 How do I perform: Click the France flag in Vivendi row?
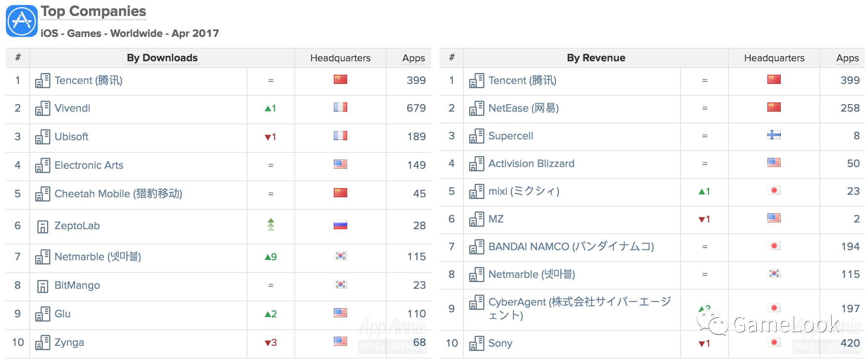(340, 107)
